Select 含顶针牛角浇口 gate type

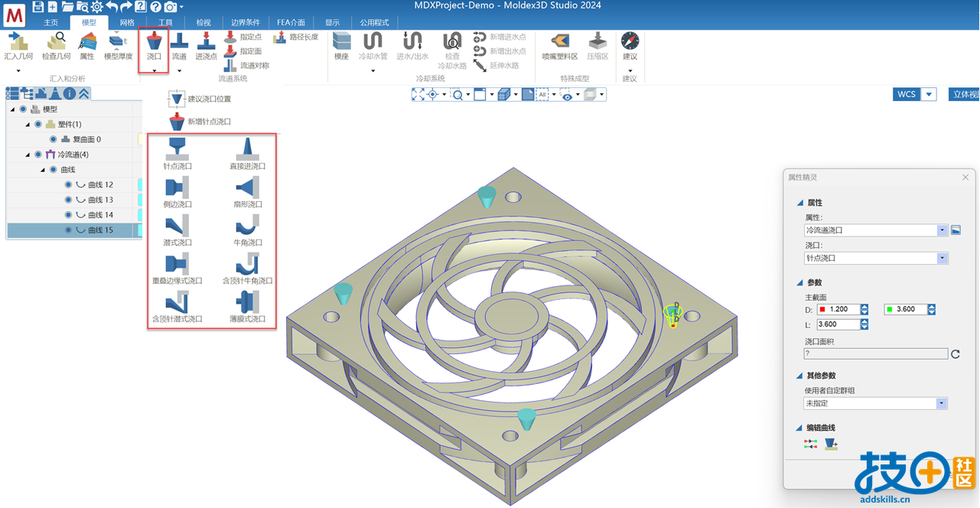click(247, 269)
